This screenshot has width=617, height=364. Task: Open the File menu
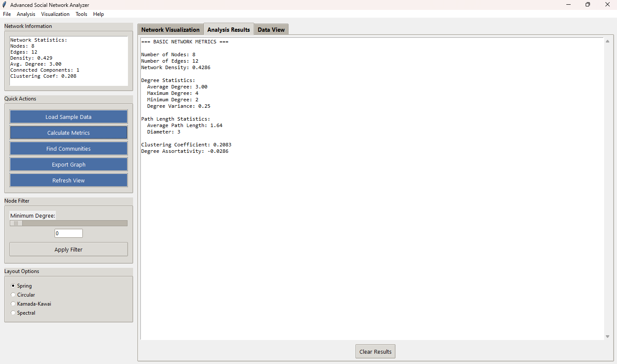(7, 14)
